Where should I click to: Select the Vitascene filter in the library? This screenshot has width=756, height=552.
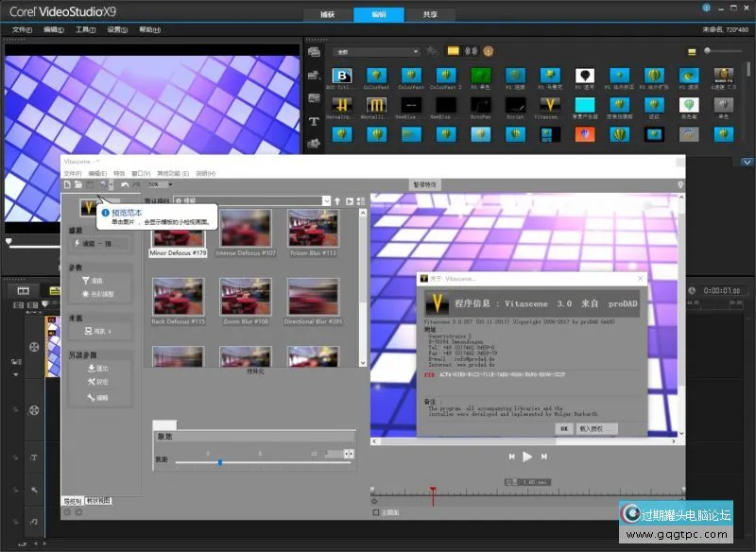[x=548, y=104]
